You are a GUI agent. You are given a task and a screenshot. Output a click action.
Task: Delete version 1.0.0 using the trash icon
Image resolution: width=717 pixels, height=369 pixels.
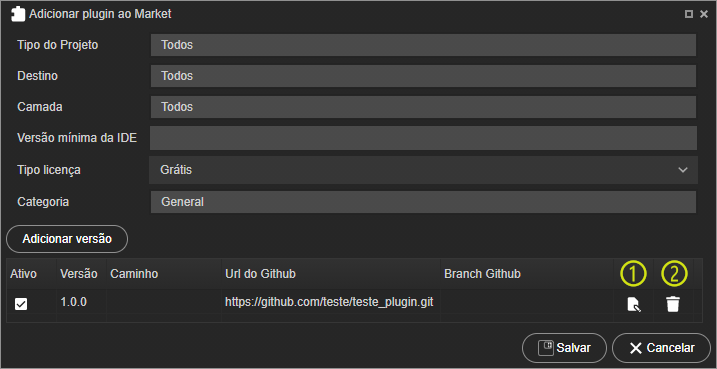point(673,305)
